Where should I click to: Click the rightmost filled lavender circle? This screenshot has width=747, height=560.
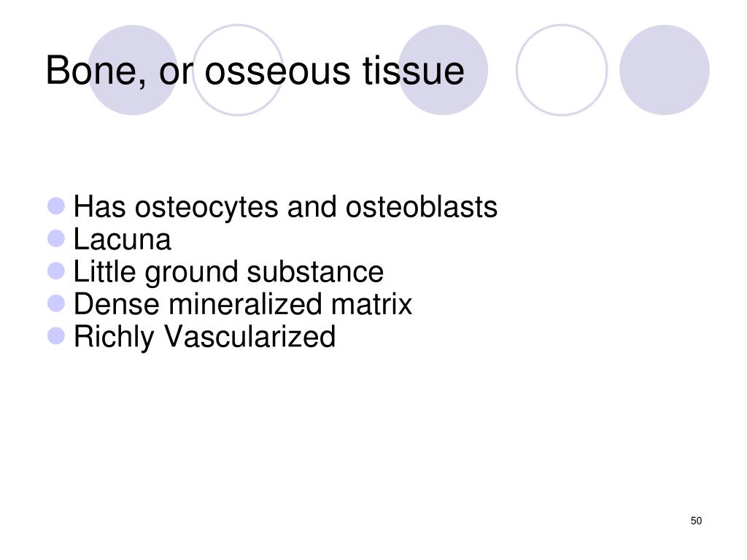pos(664,70)
